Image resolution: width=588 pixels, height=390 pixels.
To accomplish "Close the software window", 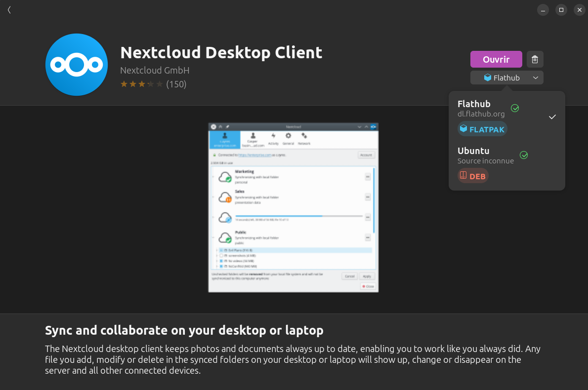I will [x=580, y=10].
